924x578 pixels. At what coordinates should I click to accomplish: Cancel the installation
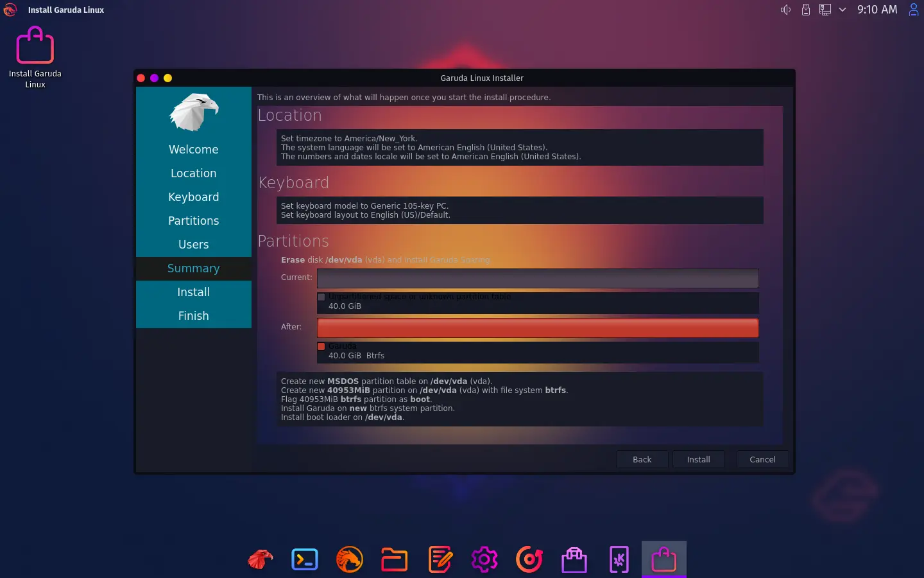[x=762, y=459]
